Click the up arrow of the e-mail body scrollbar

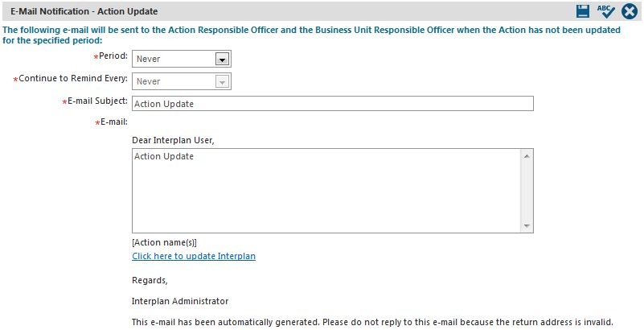pos(527,156)
